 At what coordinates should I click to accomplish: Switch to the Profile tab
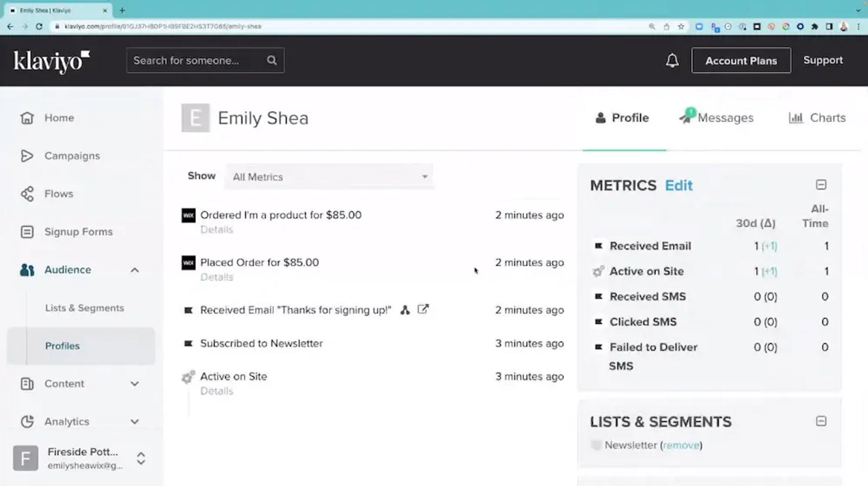(x=623, y=118)
